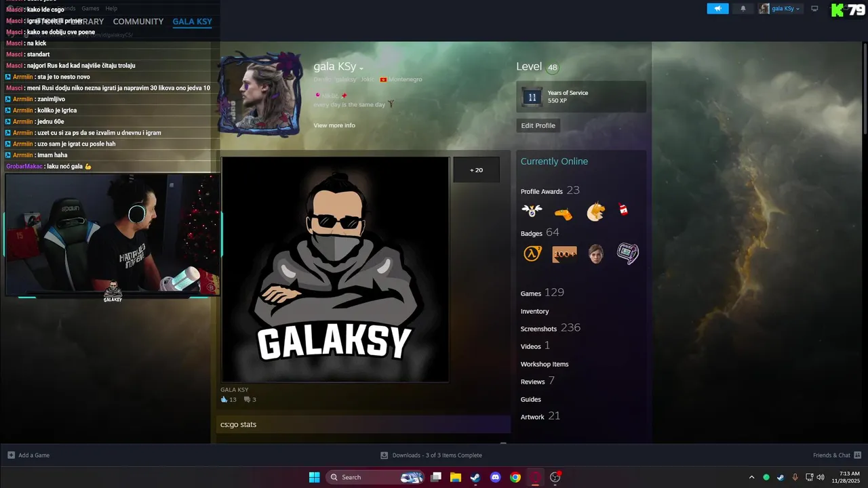Click the microphone icon in system tray
The image size is (868, 488).
pyautogui.click(x=795, y=477)
